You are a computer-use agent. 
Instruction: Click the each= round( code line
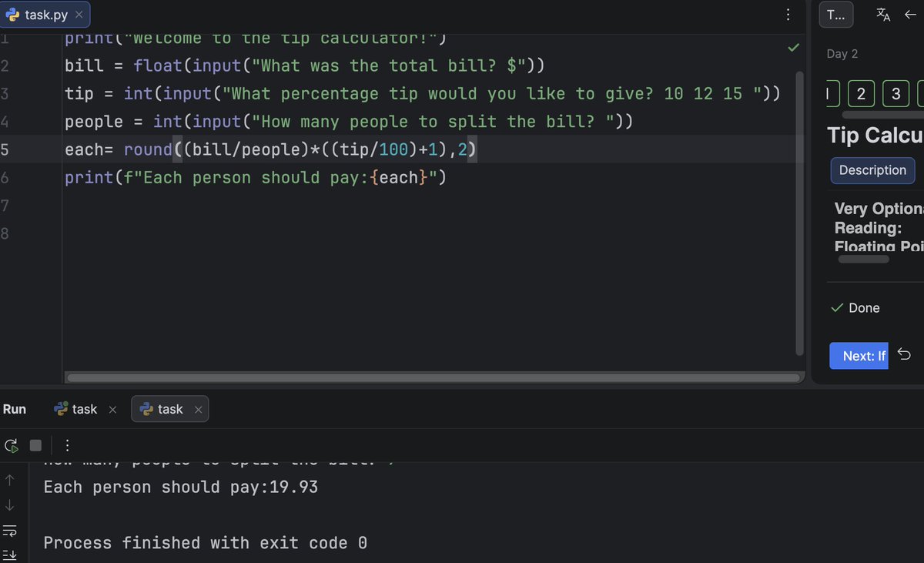tap(271, 149)
